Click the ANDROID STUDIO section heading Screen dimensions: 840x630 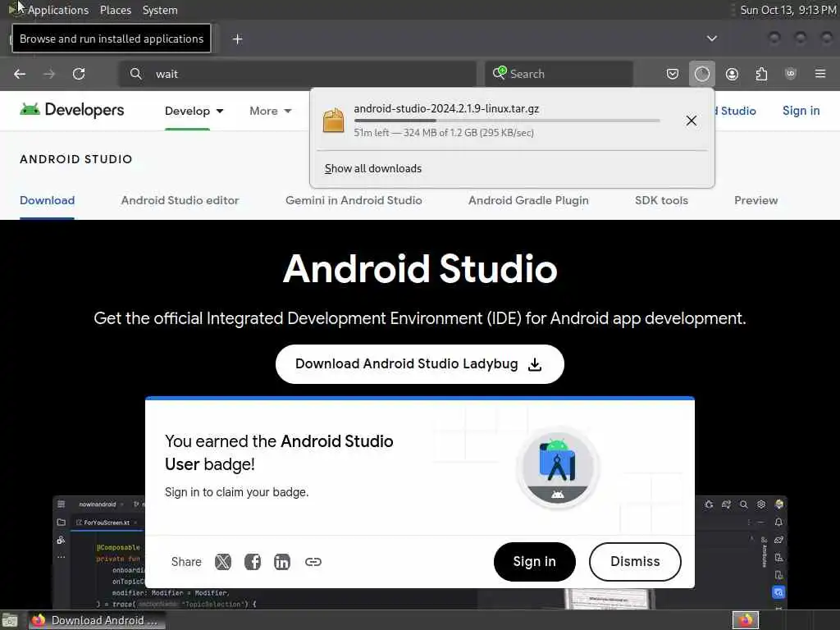76,159
